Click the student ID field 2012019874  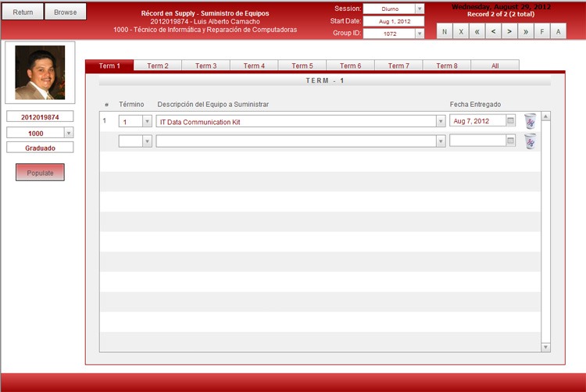tap(40, 117)
